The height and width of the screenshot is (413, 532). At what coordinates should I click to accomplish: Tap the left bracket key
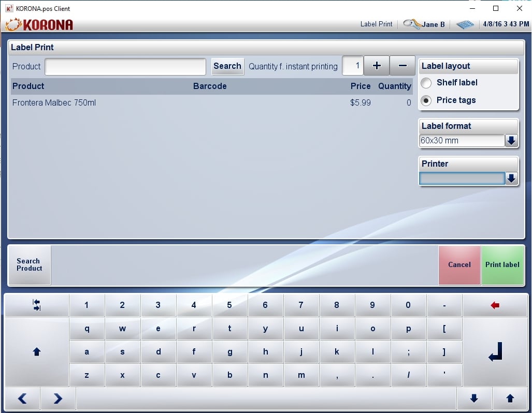[x=444, y=329]
